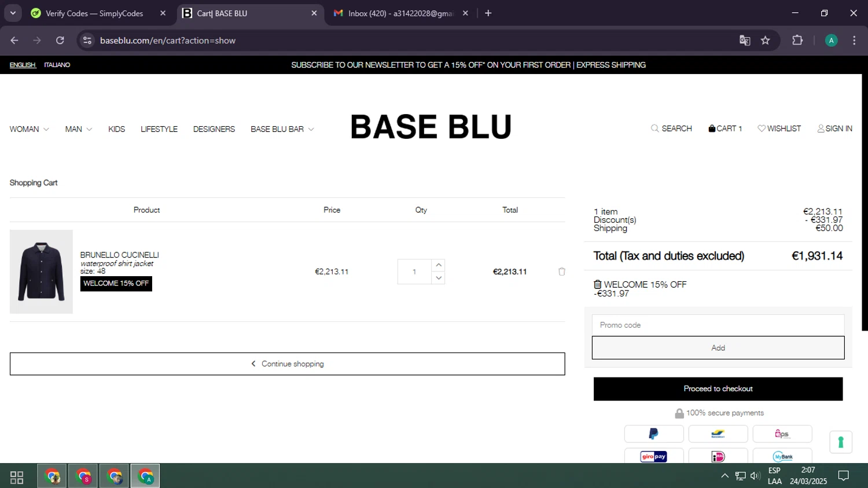Remove WELCOME 15% OFF coupon trash icon
This screenshot has width=868, height=488.
pyautogui.click(x=598, y=284)
